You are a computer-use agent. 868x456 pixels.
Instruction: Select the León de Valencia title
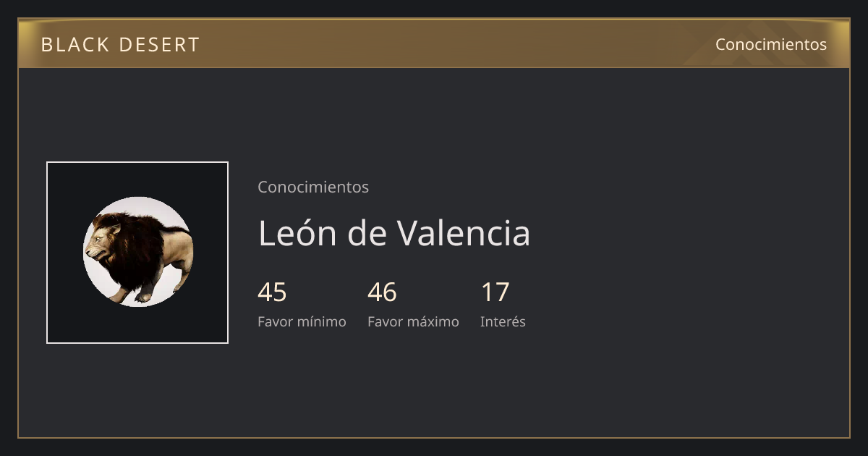[x=394, y=233]
